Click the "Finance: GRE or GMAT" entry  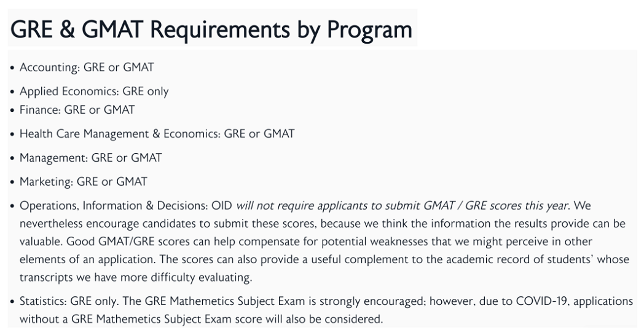(x=77, y=110)
